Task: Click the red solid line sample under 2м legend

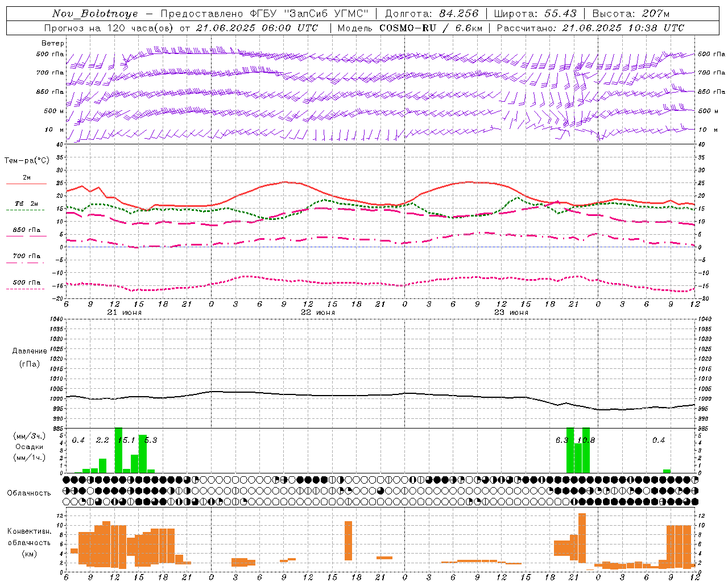Action: click(x=26, y=184)
